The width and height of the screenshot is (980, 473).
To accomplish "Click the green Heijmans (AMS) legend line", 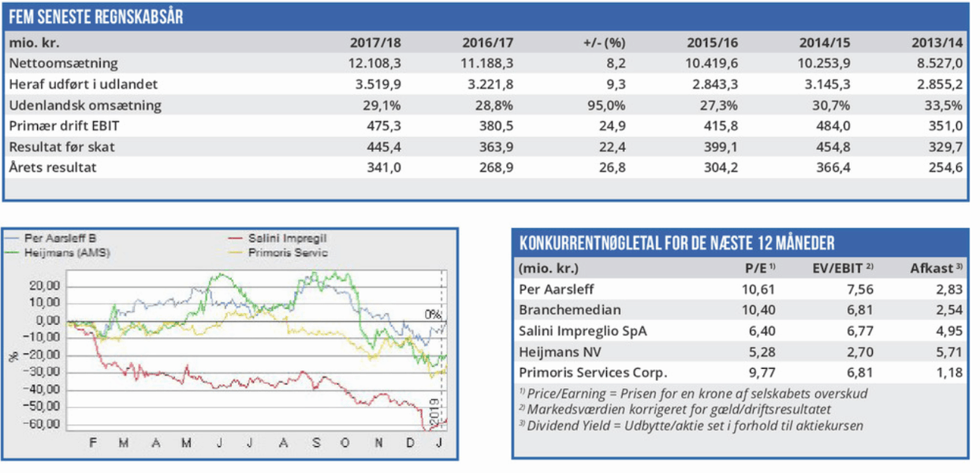I will (x=14, y=251).
